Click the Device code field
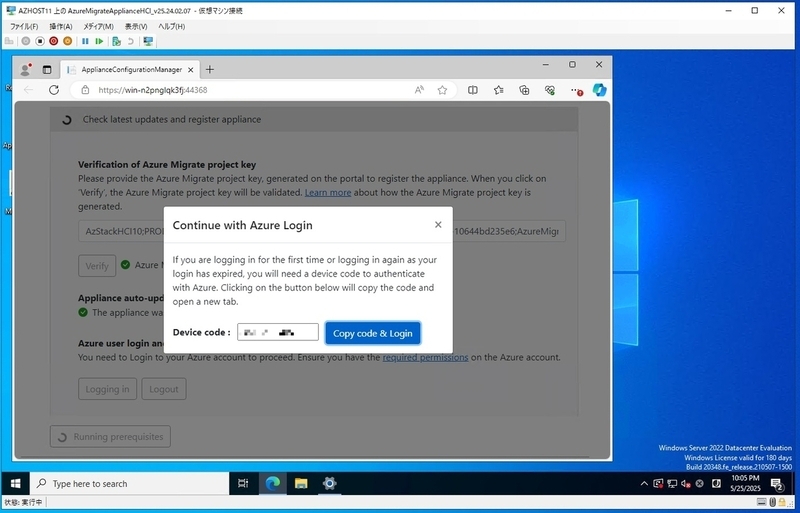This screenshot has height=513, width=800. (278, 332)
